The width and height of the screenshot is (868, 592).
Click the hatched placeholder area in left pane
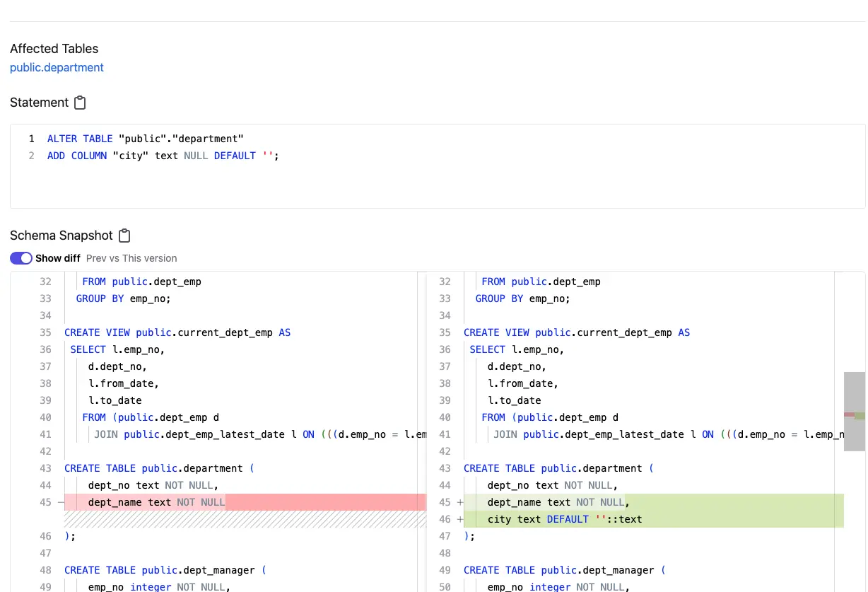point(240,519)
